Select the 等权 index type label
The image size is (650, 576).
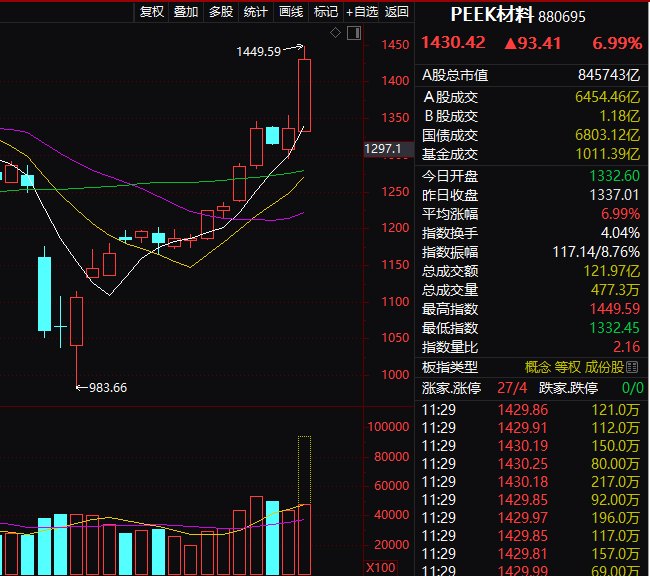pyautogui.click(x=568, y=367)
